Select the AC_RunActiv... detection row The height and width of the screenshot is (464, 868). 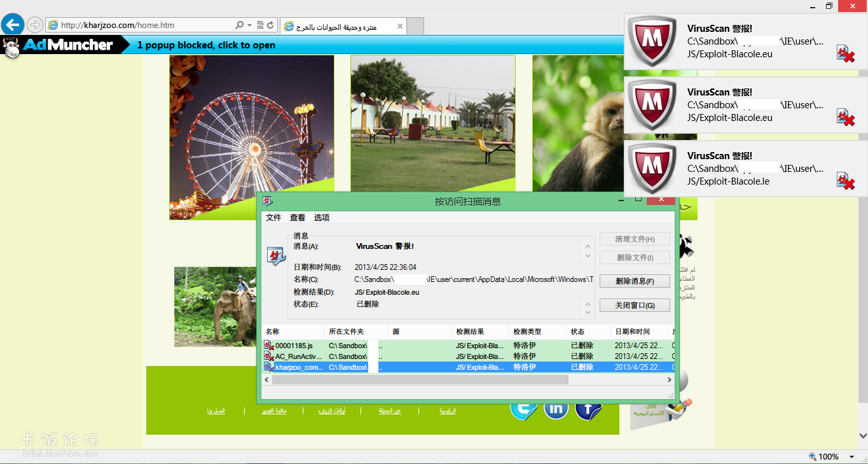(468, 356)
